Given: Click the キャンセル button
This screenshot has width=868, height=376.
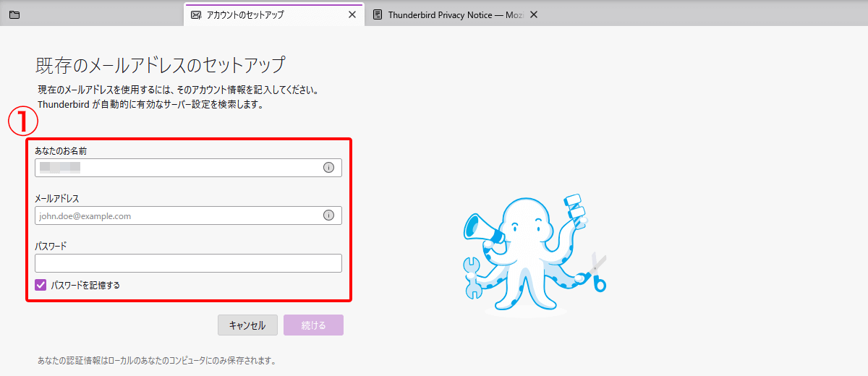Looking at the screenshot, I should (247, 325).
